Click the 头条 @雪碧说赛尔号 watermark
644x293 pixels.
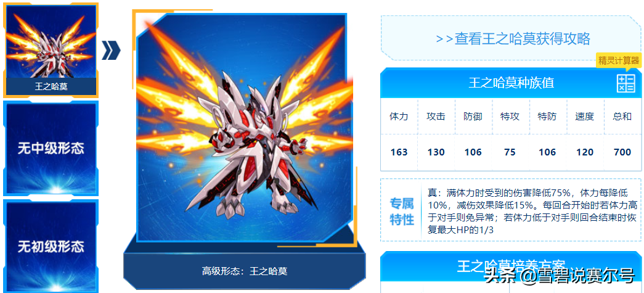[560, 275]
